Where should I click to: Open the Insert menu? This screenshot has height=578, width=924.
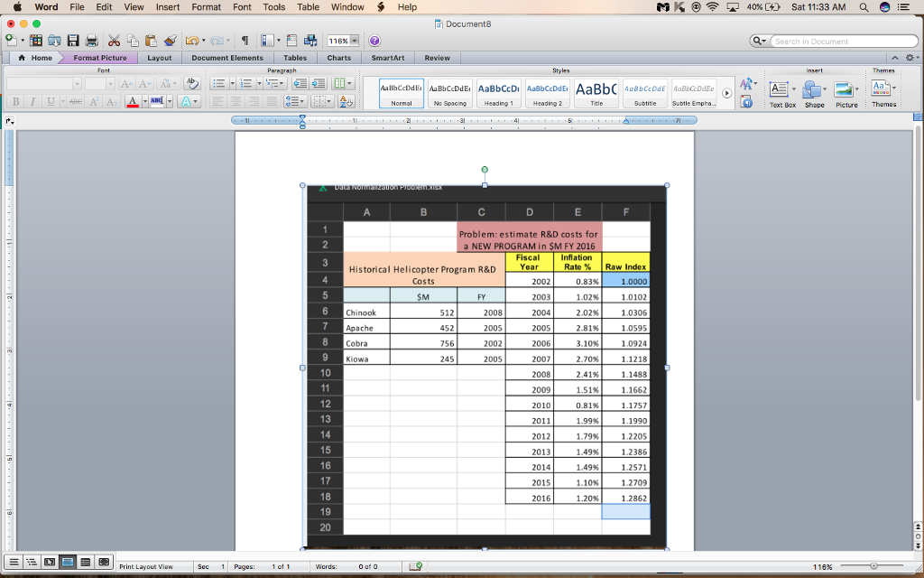point(168,7)
